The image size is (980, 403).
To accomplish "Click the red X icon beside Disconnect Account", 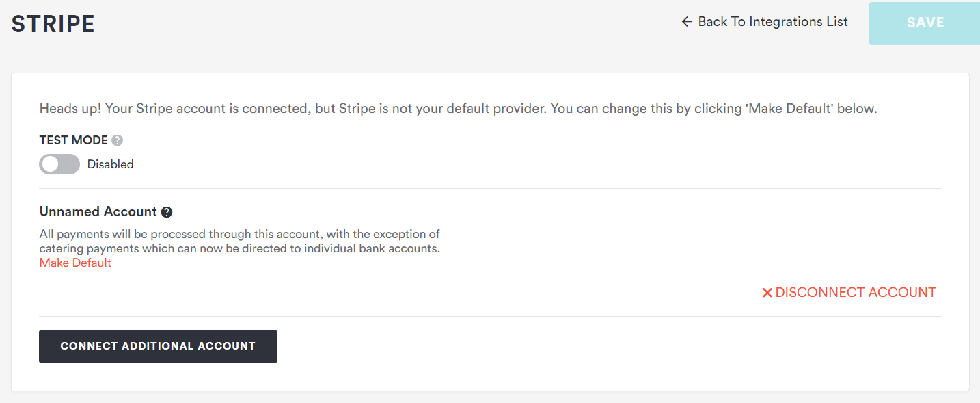I will (767, 293).
